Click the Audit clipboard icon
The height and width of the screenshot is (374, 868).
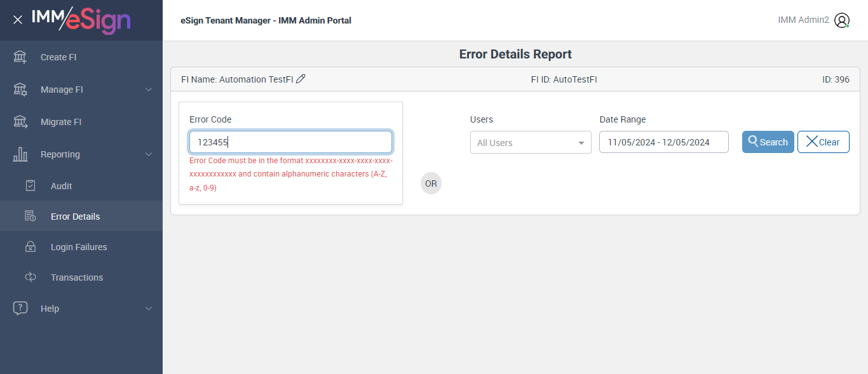[x=31, y=186]
